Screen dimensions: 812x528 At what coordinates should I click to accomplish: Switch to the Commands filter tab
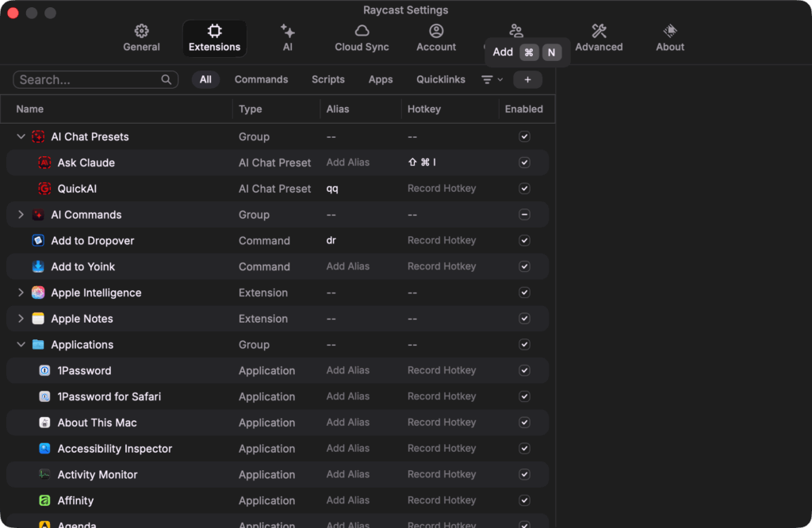click(262, 79)
